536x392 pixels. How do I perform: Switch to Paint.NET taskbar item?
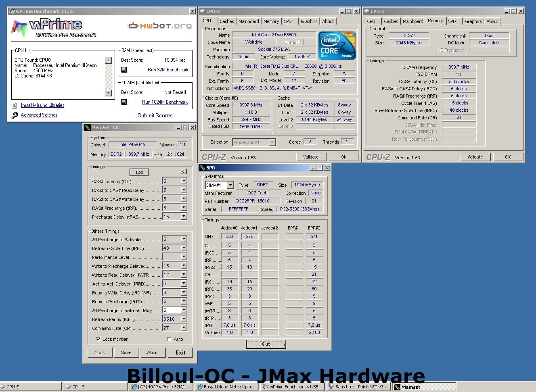(x=358, y=387)
